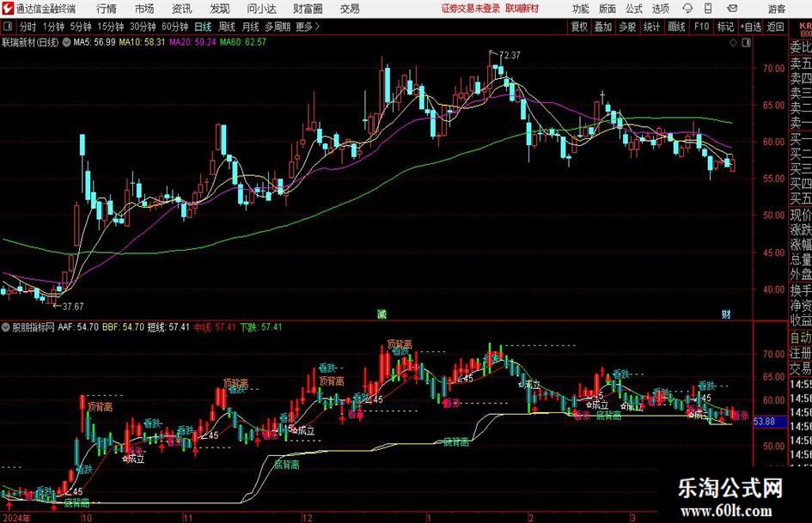The width and height of the screenshot is (812, 523).
Task: Click the Tongdaxin app logo icon
Action: click(x=7, y=9)
